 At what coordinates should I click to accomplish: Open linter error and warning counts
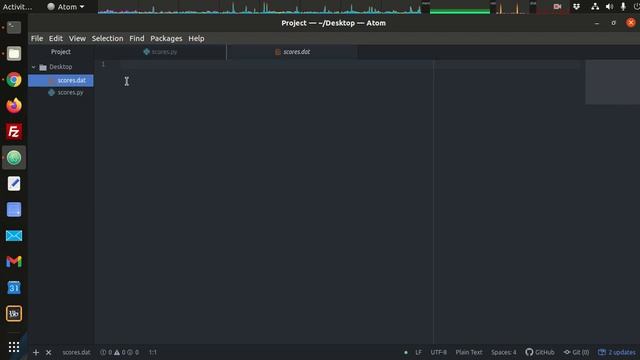pyautogui.click(x=120, y=352)
